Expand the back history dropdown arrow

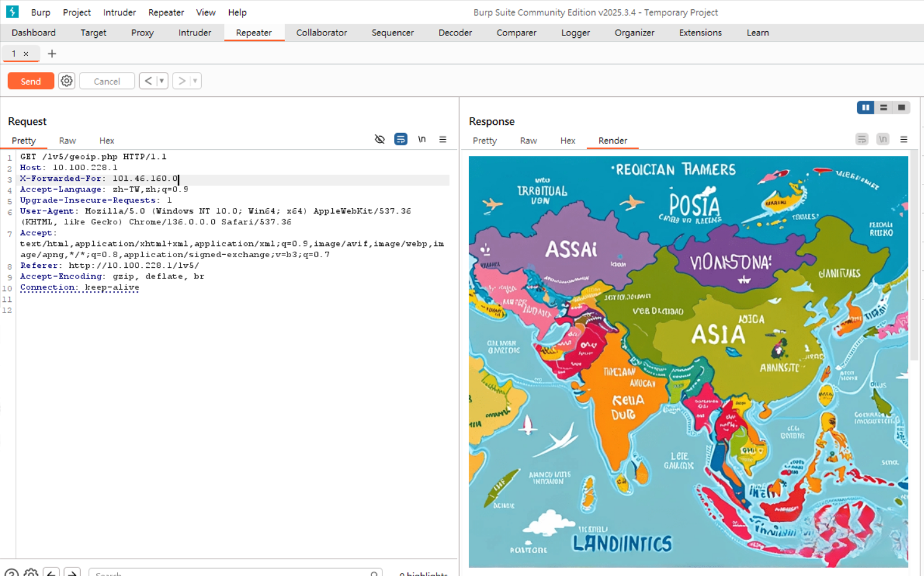tap(161, 81)
